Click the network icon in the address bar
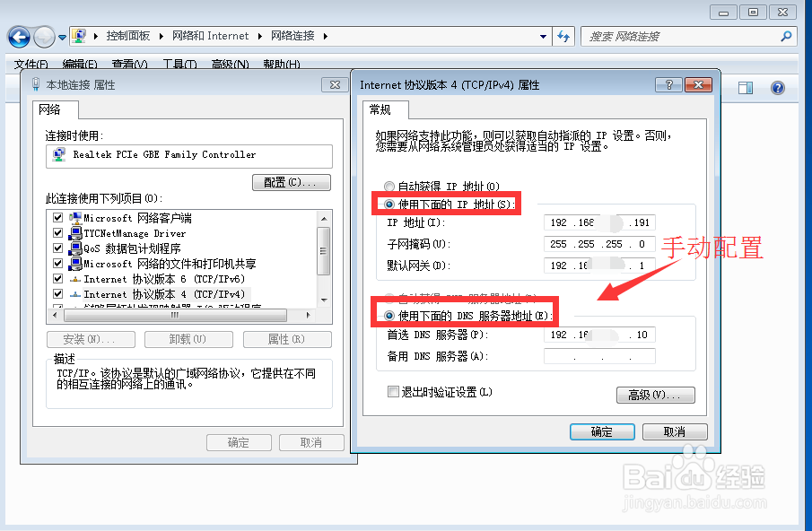This screenshot has width=812, height=531. 77,36
